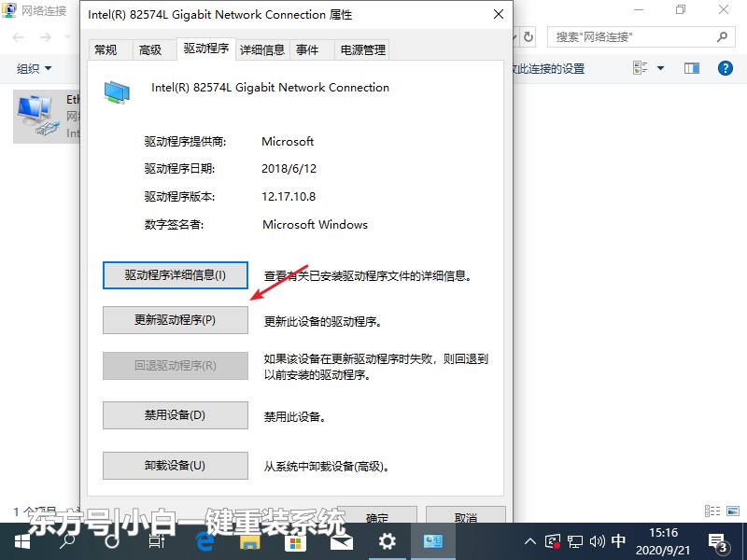Expand the view options dropdown arrow
747x560 pixels.
(660, 68)
